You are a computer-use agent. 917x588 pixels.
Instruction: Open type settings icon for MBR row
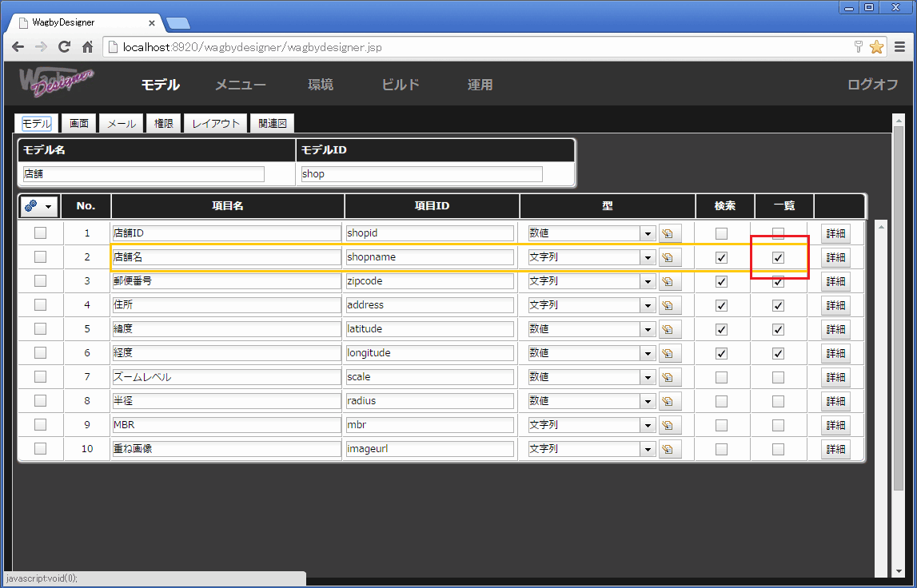tap(670, 426)
